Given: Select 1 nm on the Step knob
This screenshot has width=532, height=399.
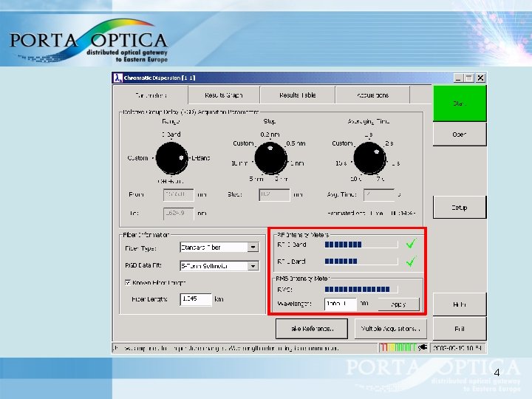Looking at the screenshot, I should tap(297, 163).
